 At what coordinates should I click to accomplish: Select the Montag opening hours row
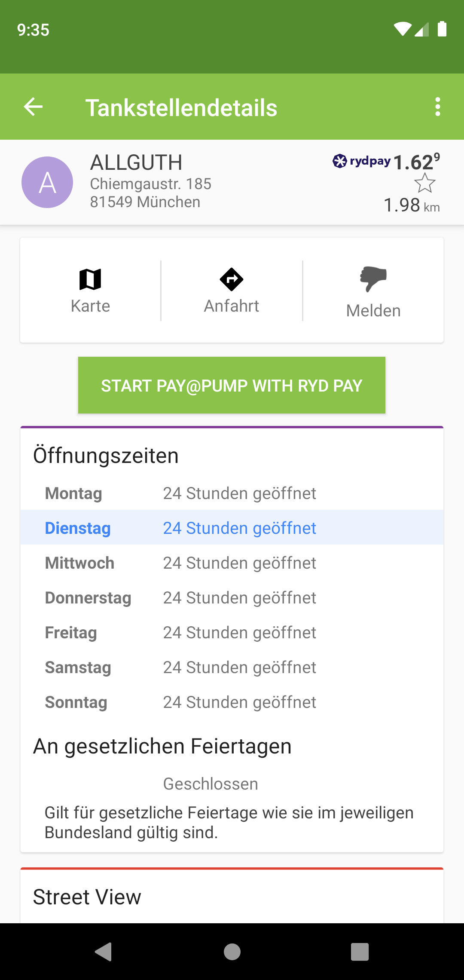pos(232,493)
